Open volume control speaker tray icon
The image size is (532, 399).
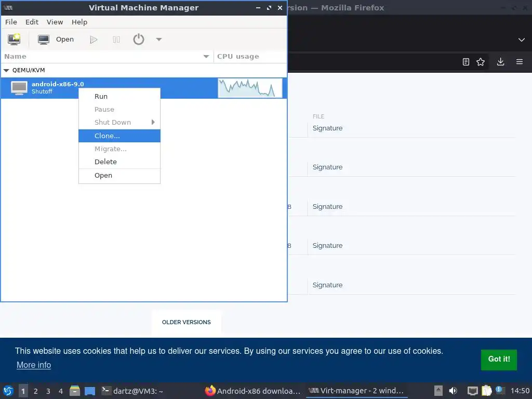(x=453, y=391)
